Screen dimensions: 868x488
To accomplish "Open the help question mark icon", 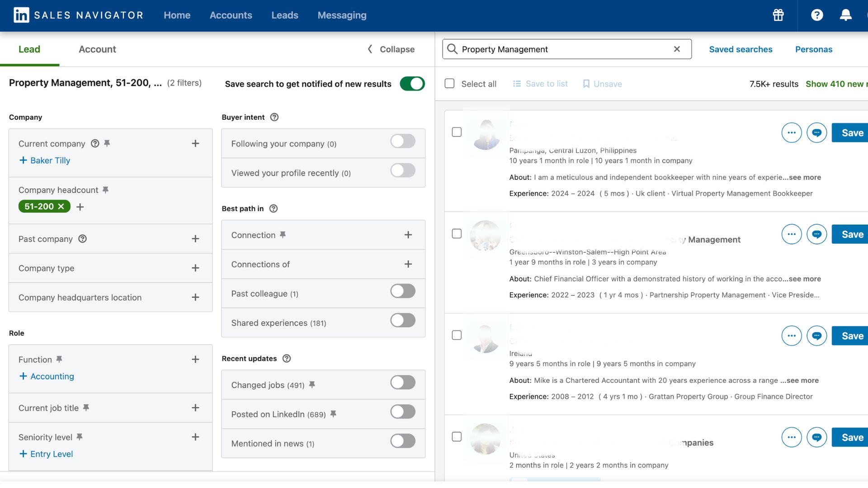I will tap(817, 15).
